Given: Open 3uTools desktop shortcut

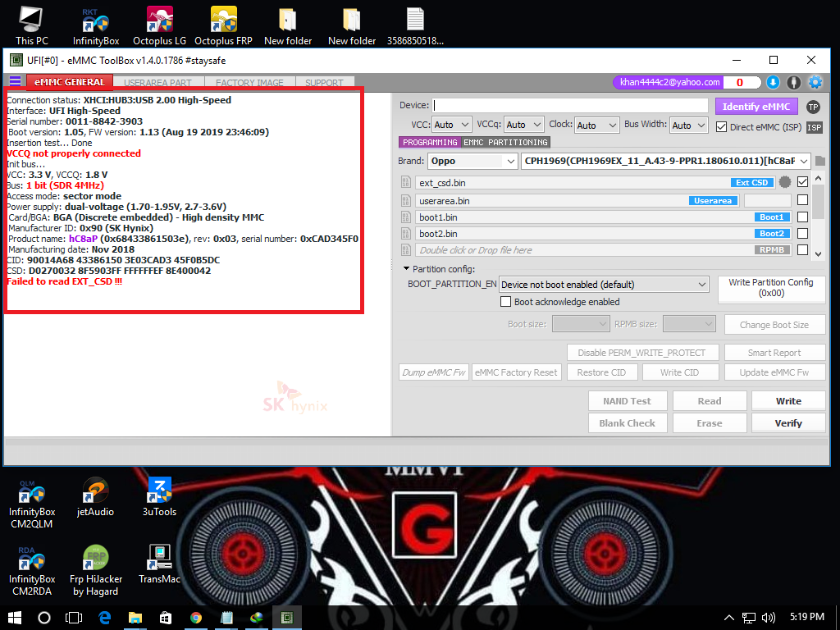Looking at the screenshot, I should point(160,497).
